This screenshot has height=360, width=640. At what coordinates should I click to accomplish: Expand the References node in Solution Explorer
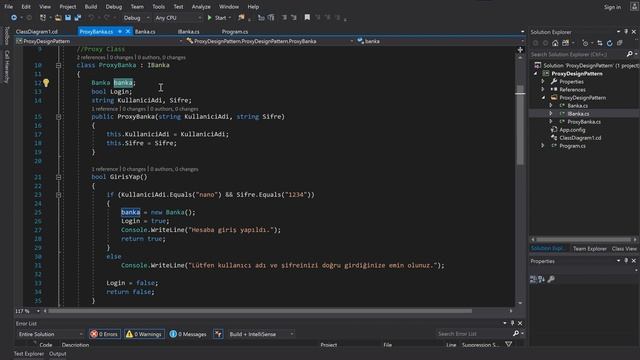(x=543, y=89)
